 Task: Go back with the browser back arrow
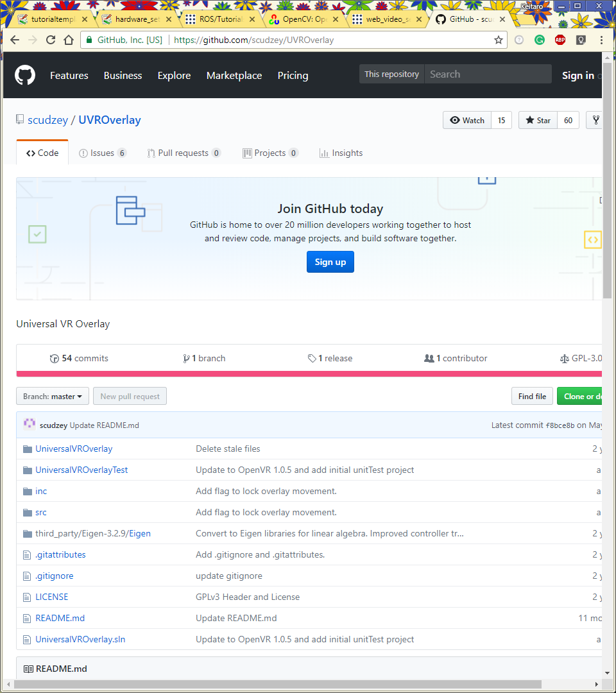(15, 40)
